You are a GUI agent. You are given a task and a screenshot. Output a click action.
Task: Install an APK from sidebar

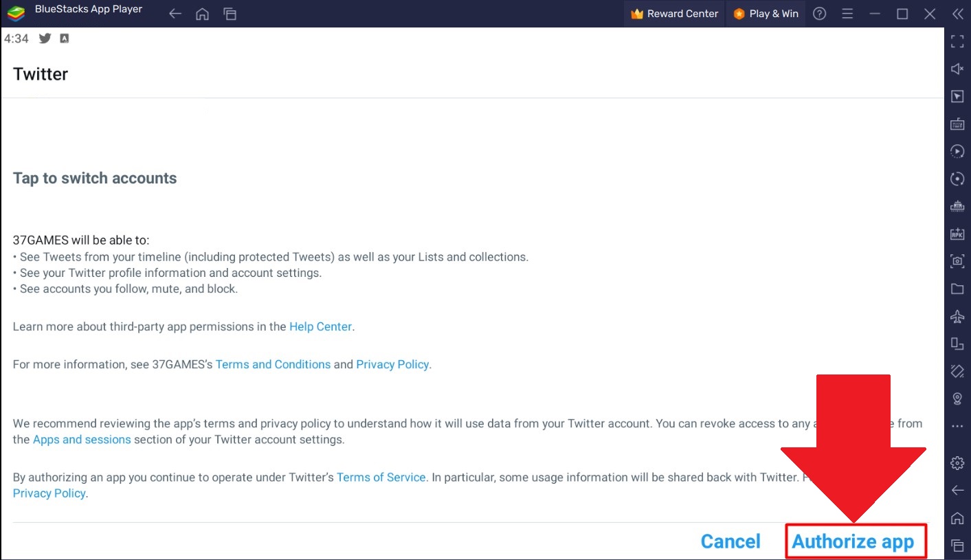(957, 234)
